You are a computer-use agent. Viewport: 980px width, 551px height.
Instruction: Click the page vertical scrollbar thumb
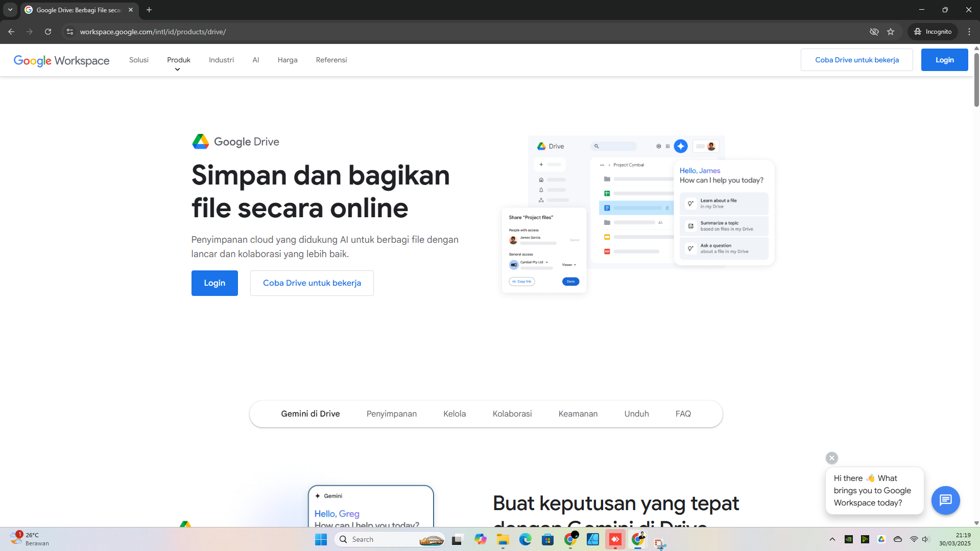click(976, 79)
